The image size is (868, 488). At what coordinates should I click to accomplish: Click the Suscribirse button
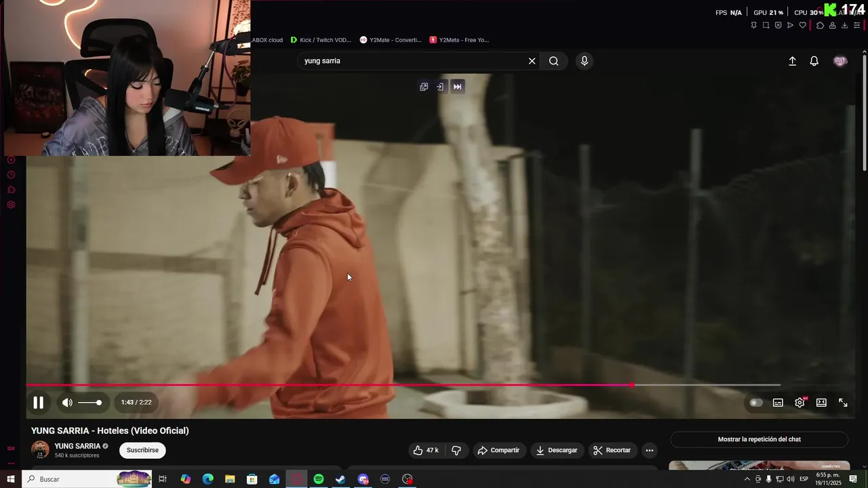point(142,450)
